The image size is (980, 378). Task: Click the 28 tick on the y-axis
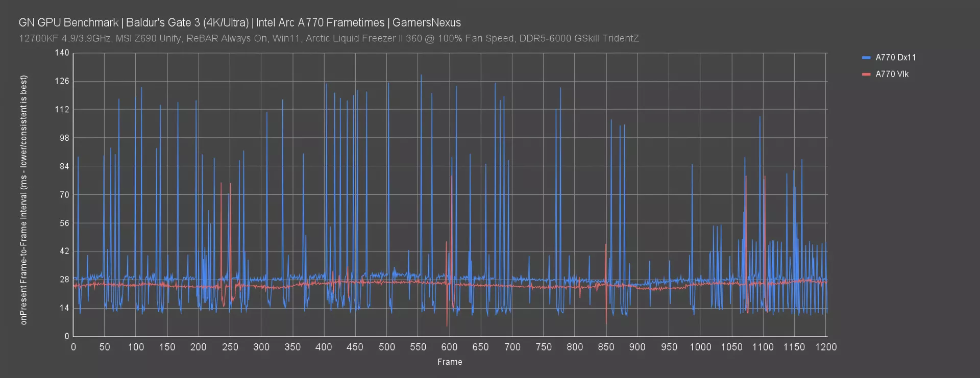click(x=64, y=280)
